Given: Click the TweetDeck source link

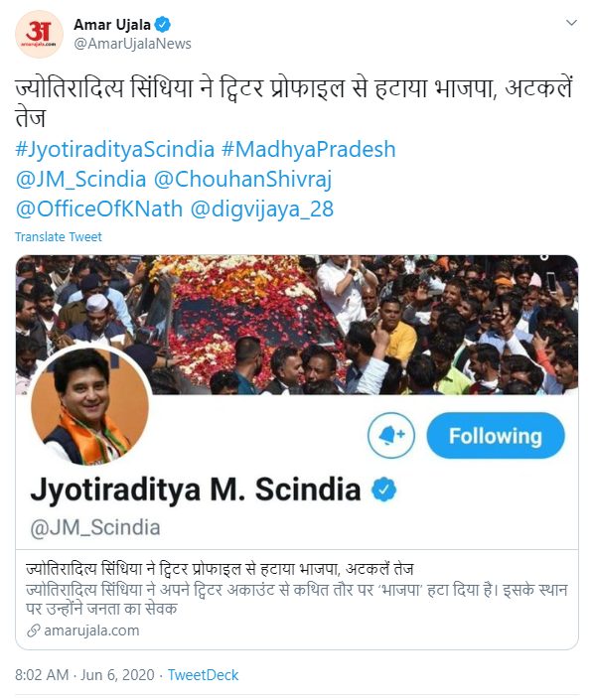Looking at the screenshot, I should (x=204, y=675).
